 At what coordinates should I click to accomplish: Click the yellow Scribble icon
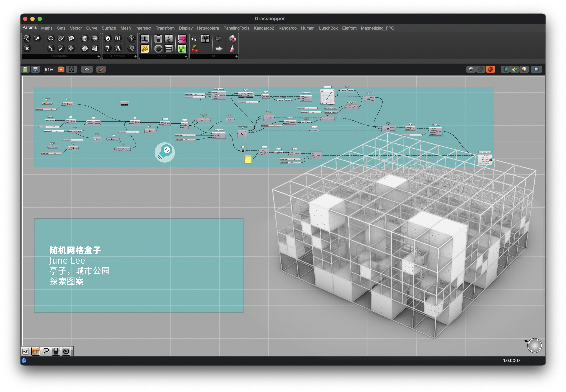click(145, 49)
